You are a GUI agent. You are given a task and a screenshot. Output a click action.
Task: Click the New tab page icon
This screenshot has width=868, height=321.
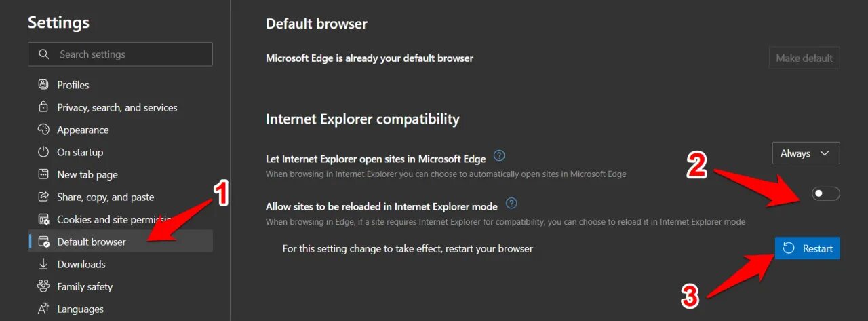[43, 174]
